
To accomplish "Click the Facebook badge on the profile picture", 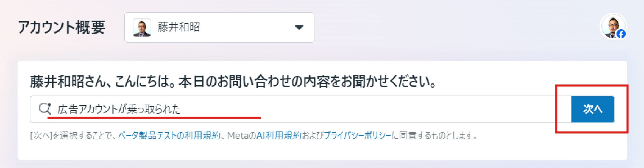I will [x=621, y=34].
